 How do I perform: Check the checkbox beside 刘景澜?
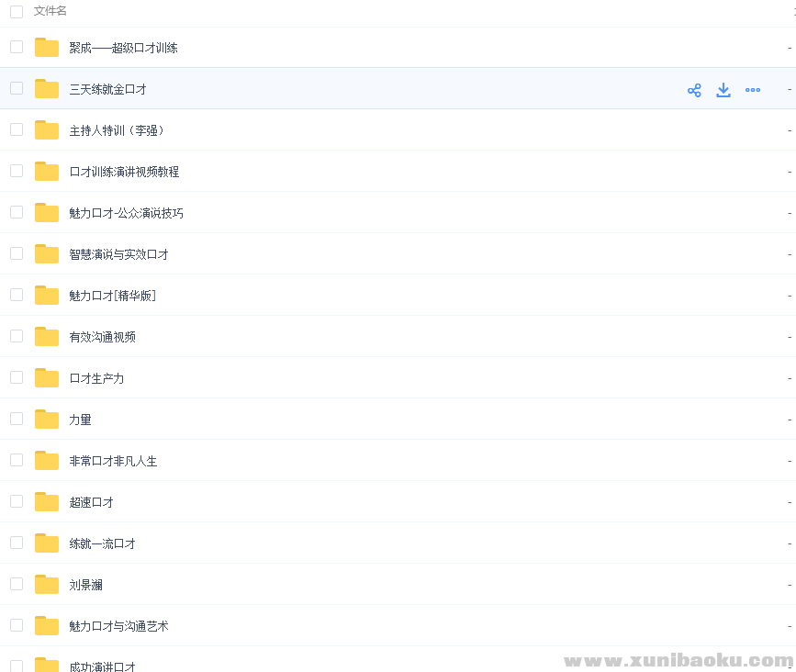(x=16, y=584)
